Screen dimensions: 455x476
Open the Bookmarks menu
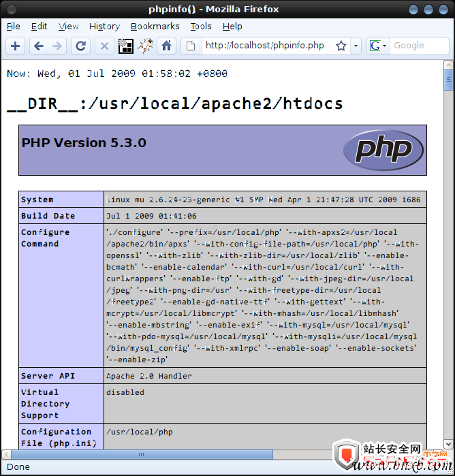155,27
